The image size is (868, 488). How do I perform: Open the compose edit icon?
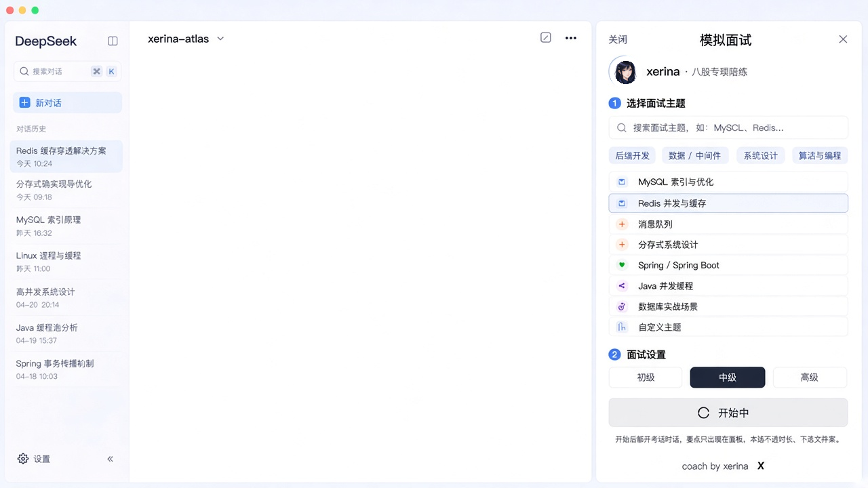pyautogui.click(x=546, y=38)
